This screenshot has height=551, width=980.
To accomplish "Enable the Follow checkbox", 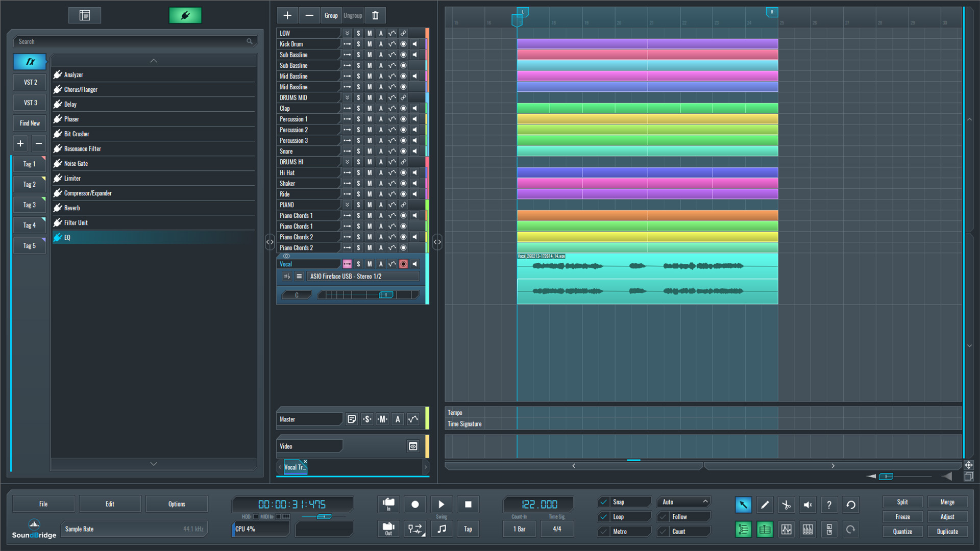I will pyautogui.click(x=663, y=517).
